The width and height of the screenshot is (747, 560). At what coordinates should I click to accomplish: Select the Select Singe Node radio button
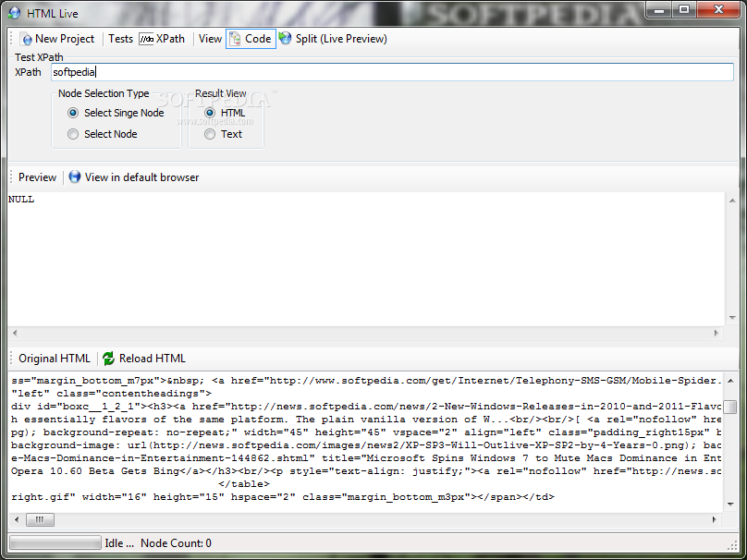point(73,113)
